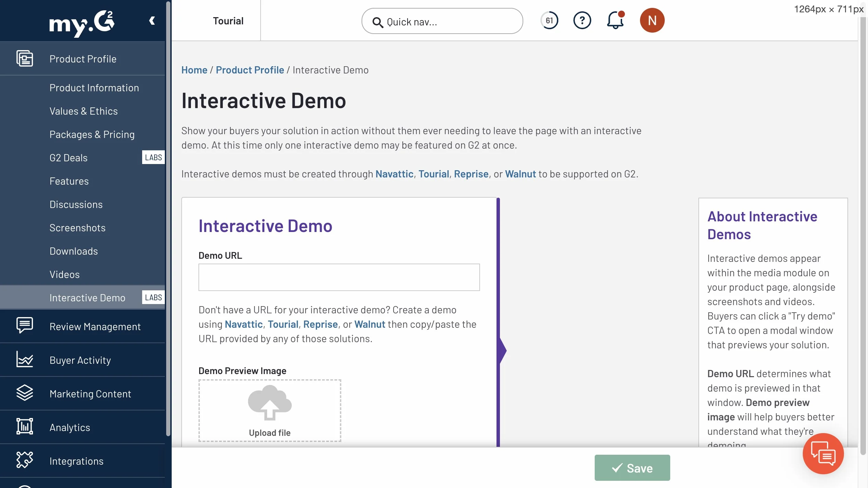Click the Buyer Activity chart icon
The height and width of the screenshot is (488, 868).
[25, 359]
